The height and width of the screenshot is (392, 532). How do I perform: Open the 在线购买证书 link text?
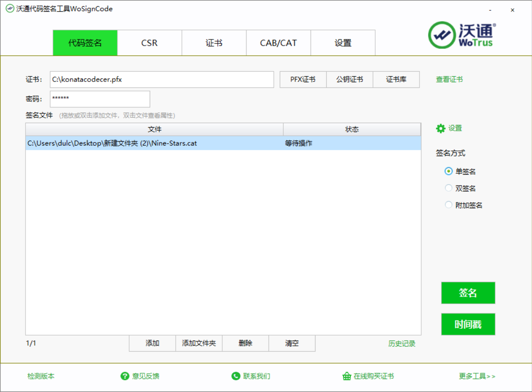(373, 376)
